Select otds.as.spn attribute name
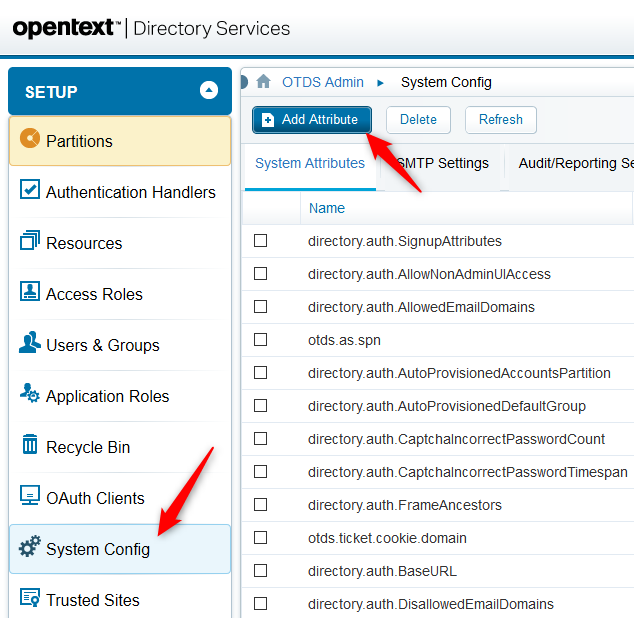634x618 pixels. click(x=344, y=341)
